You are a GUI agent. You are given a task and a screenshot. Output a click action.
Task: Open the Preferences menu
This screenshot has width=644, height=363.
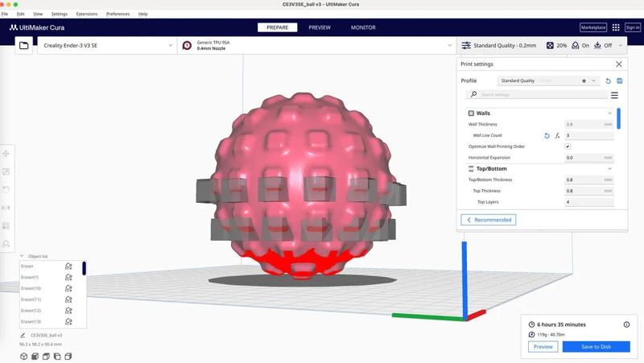point(118,14)
